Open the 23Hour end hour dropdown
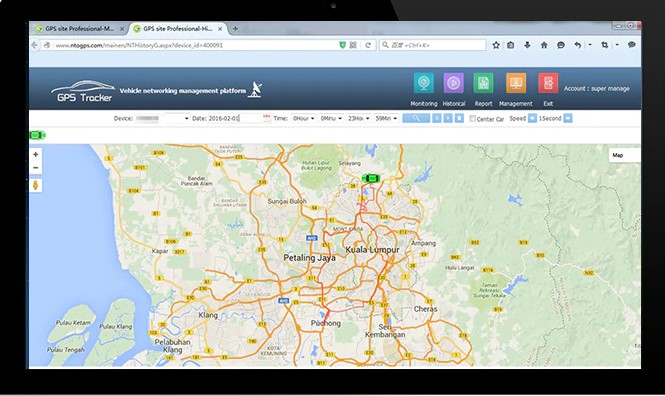Screen dimensions: 665x396 359,118
